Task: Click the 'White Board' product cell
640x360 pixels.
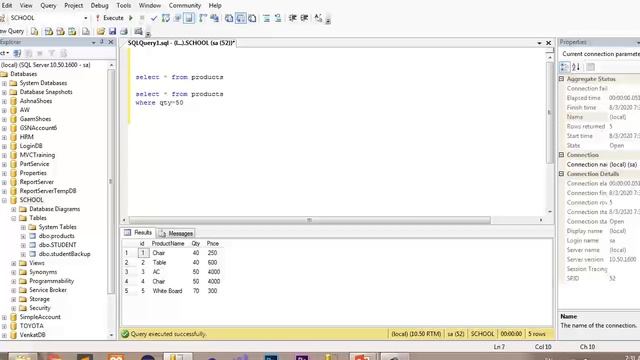Action: (167, 291)
